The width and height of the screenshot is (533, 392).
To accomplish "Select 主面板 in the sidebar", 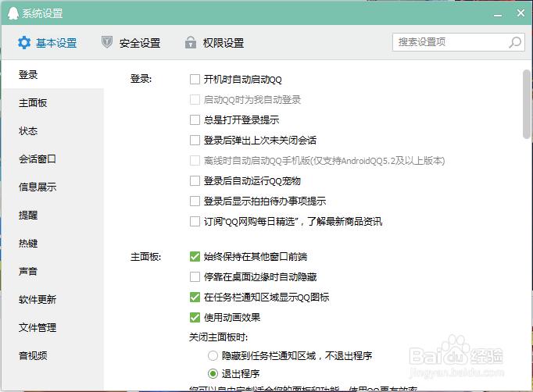I will 52,102.
